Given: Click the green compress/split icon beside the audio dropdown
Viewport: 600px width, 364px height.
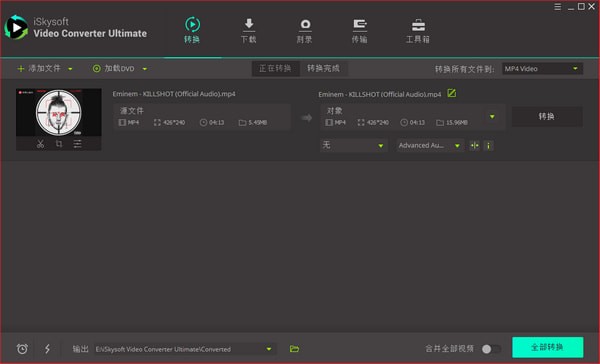Looking at the screenshot, I should (x=474, y=145).
